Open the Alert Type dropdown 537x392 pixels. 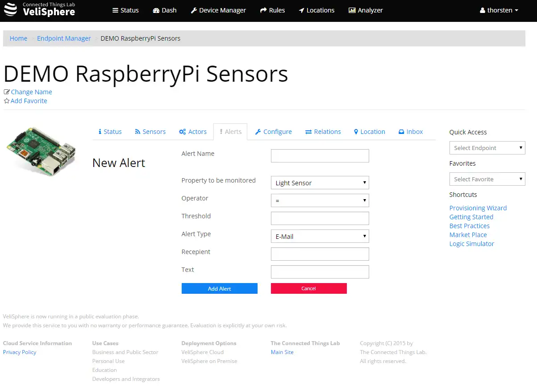click(x=320, y=236)
